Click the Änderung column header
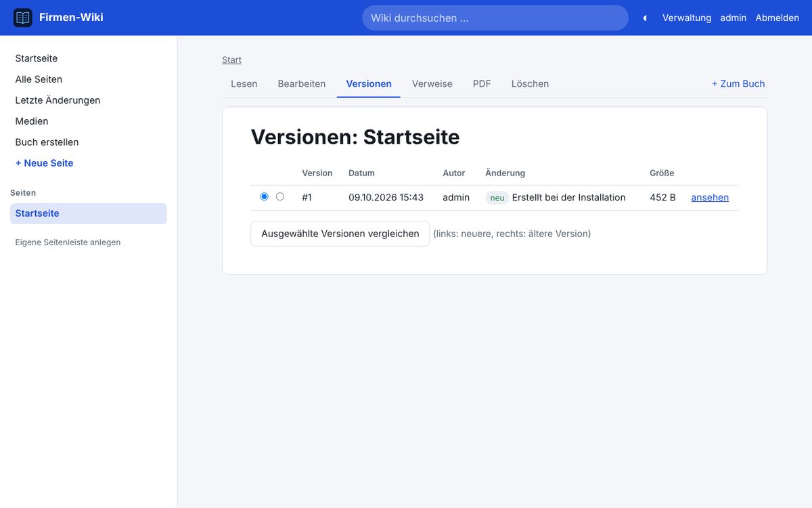 click(505, 173)
